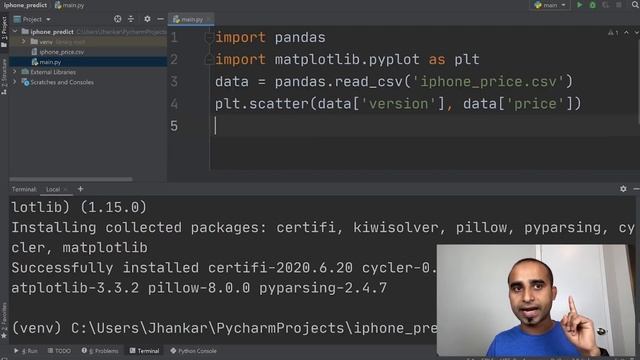Expand External Libraries node
The width and height of the screenshot is (640, 360).
(x=16, y=72)
